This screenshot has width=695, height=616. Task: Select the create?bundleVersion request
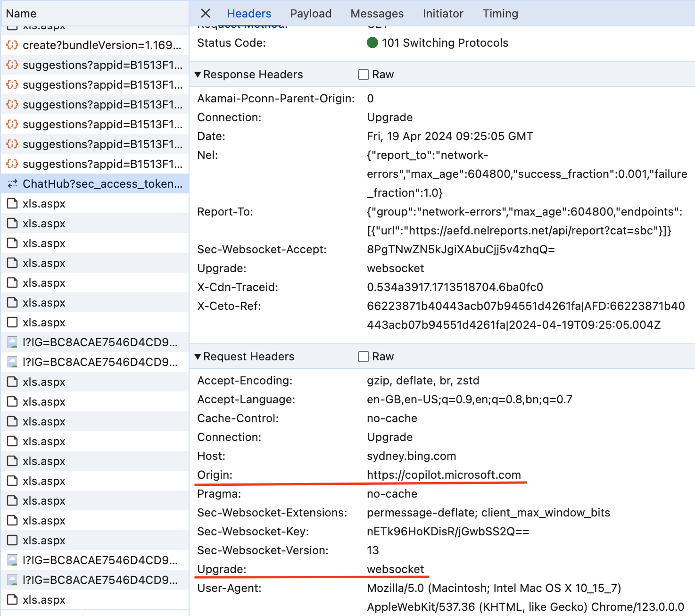(x=94, y=45)
